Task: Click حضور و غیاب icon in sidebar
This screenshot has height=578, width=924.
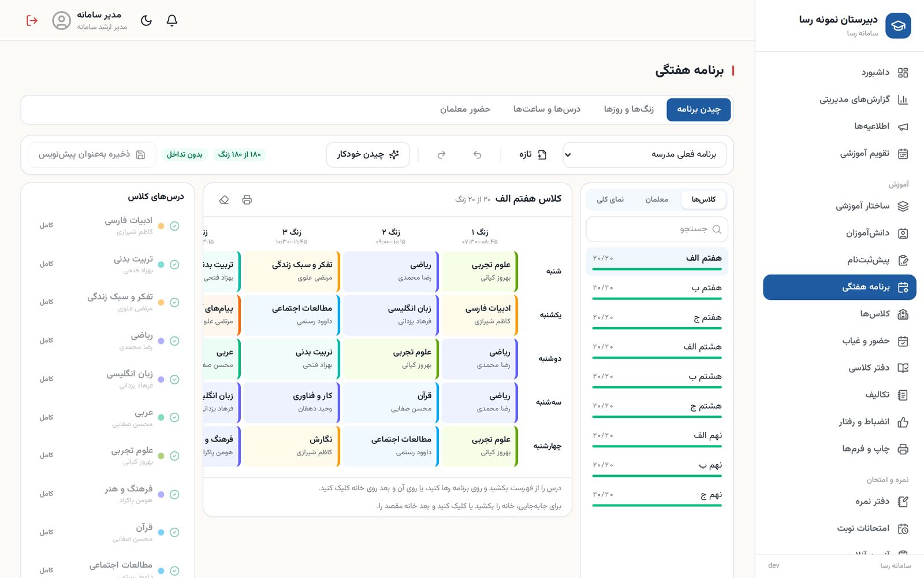Action: tap(903, 341)
